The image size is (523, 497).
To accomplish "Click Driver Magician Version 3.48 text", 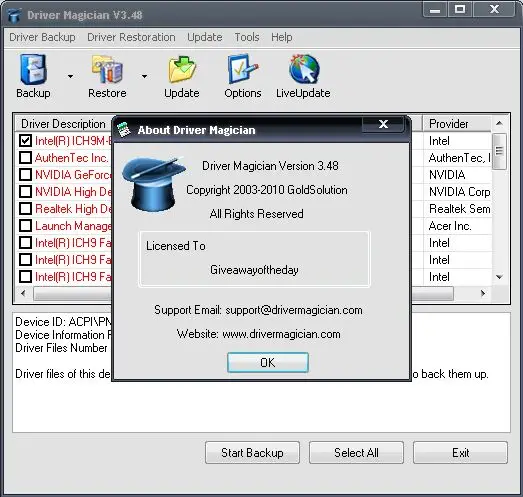I will [270, 166].
